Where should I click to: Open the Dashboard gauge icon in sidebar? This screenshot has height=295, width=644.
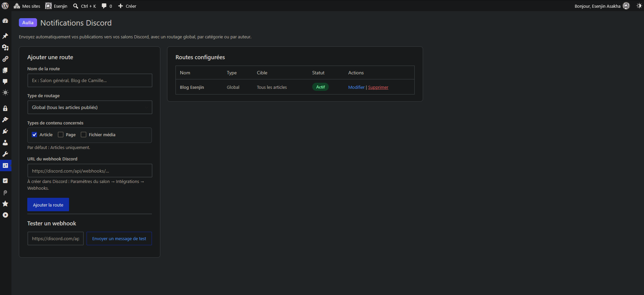[x=5, y=21]
